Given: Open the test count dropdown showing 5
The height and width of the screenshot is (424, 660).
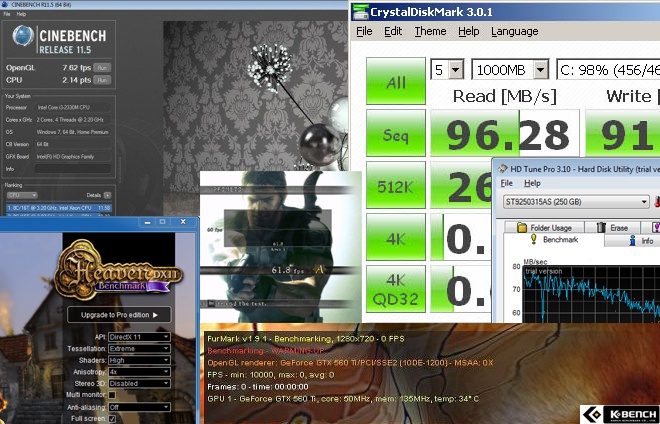Looking at the screenshot, I should pyautogui.click(x=447, y=69).
